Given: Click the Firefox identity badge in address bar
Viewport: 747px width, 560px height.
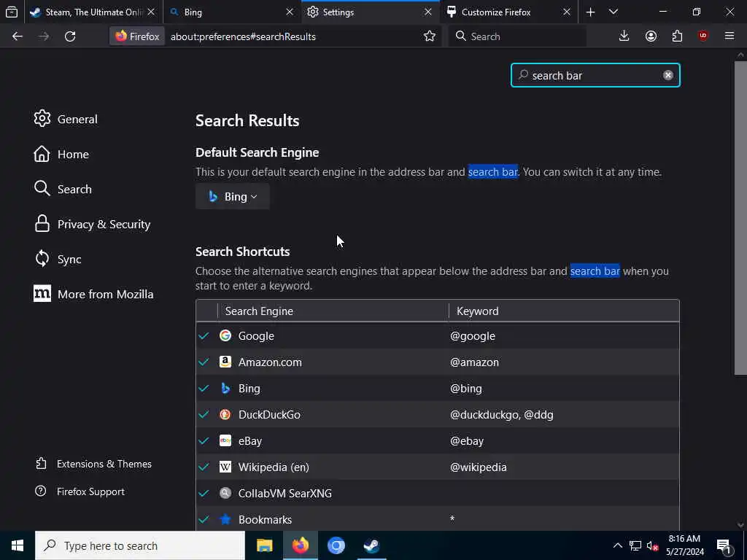Looking at the screenshot, I should 137,36.
